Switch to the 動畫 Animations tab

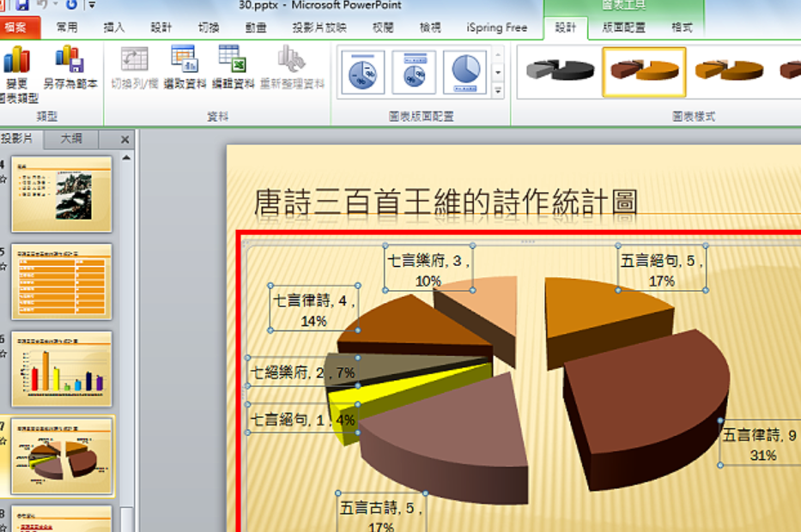[x=256, y=27]
